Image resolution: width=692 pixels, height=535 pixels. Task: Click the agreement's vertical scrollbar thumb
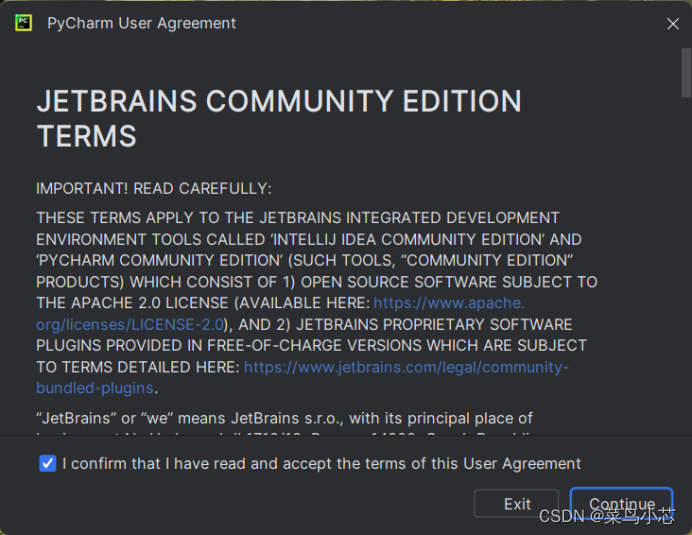click(x=686, y=73)
